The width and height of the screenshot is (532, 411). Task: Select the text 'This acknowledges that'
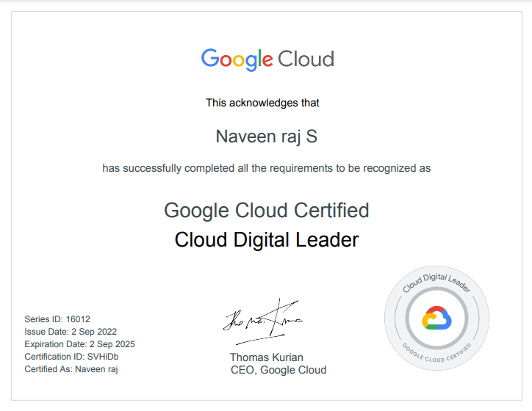(262, 103)
